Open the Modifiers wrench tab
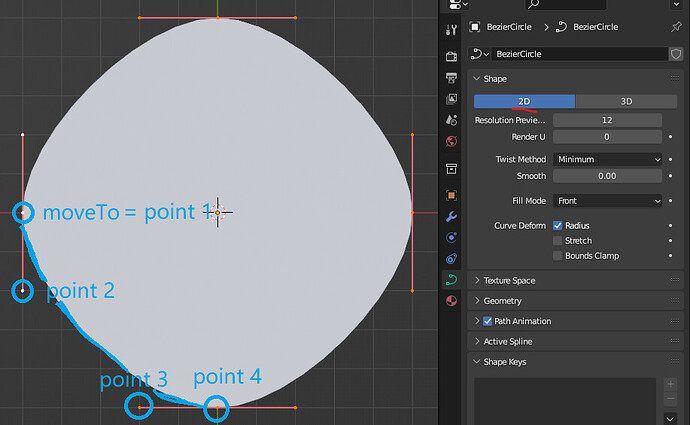This screenshot has width=690, height=425. coord(451,216)
